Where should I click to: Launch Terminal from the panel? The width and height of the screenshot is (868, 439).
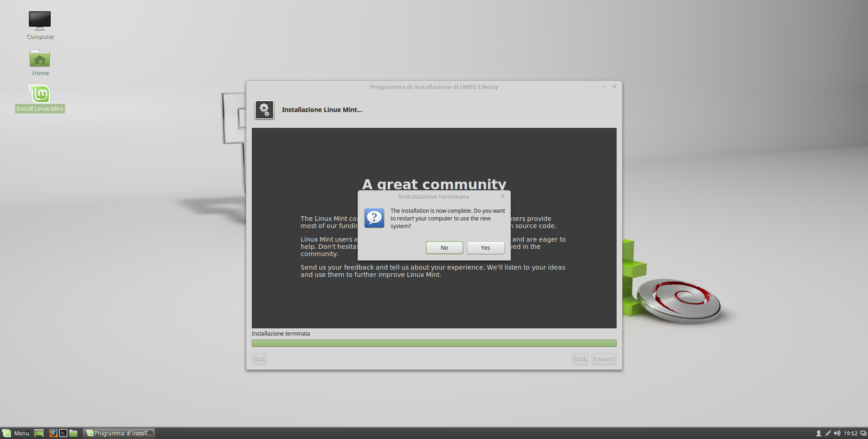pos(63,433)
